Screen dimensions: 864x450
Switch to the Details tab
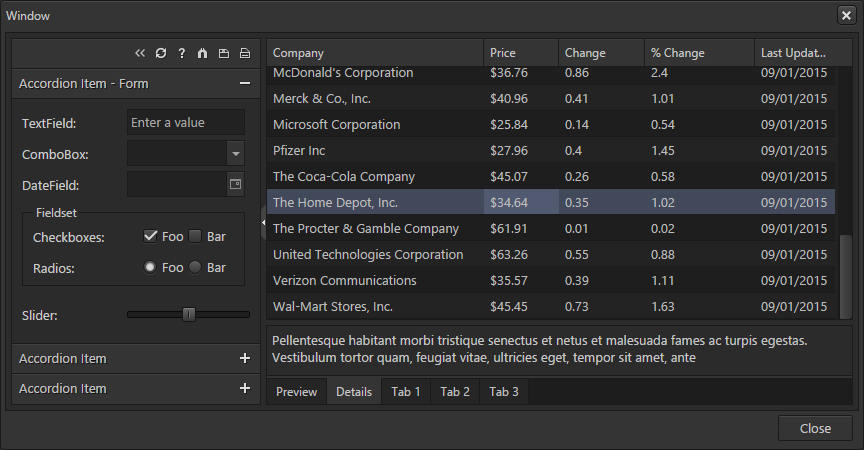354,392
